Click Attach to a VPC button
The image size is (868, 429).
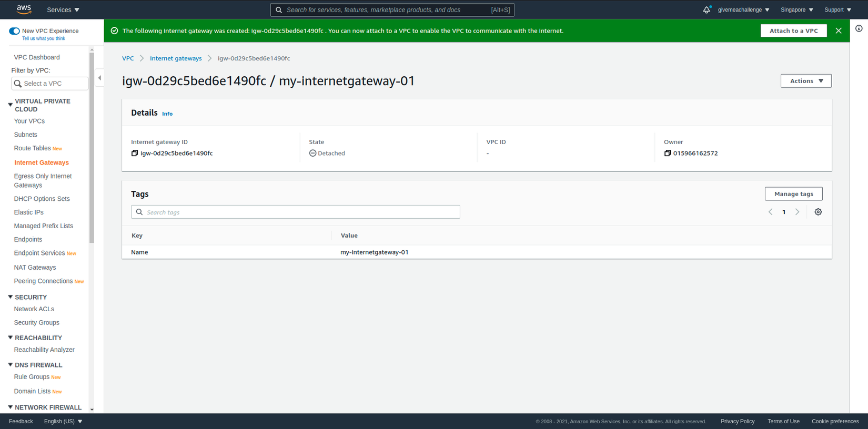click(x=793, y=30)
